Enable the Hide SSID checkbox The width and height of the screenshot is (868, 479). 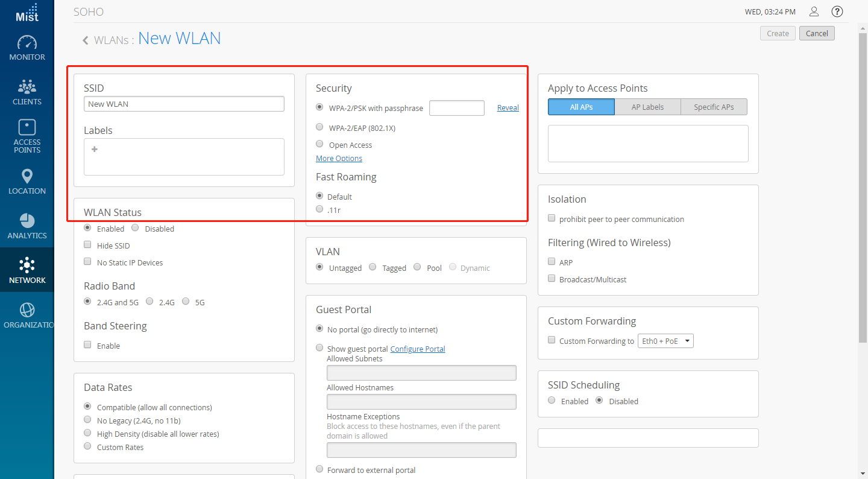coord(87,245)
